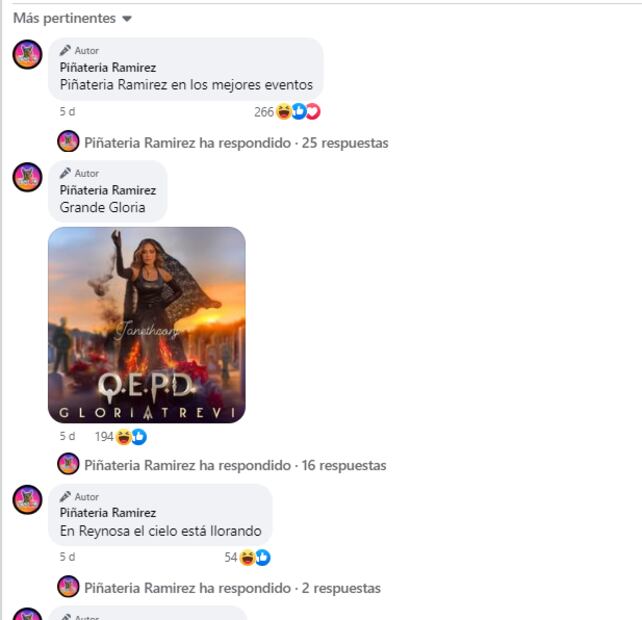This screenshot has width=642, height=620.
Task: Click author name above 'Grande Gloria' comment
Action: pos(108,190)
